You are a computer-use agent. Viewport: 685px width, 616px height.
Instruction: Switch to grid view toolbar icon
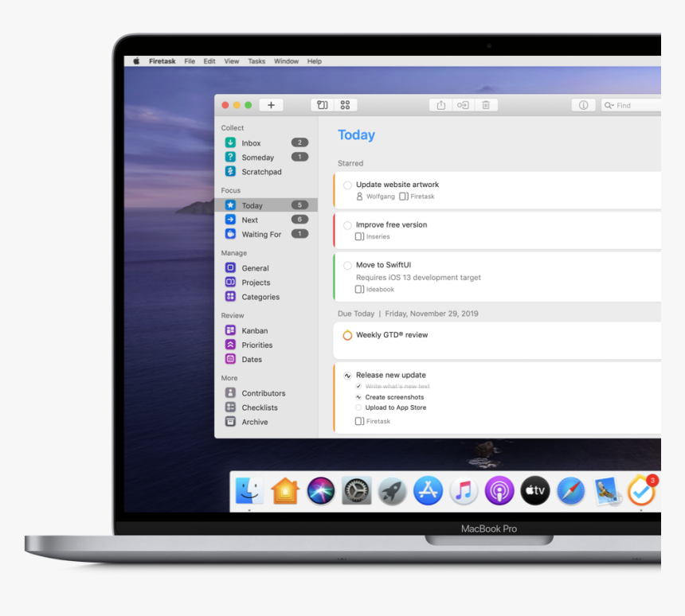coord(345,105)
